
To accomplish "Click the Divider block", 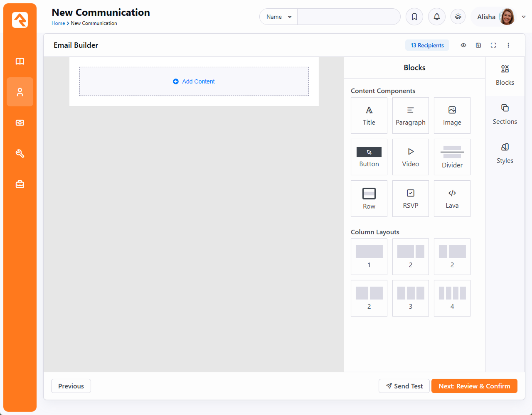I will click(452, 157).
